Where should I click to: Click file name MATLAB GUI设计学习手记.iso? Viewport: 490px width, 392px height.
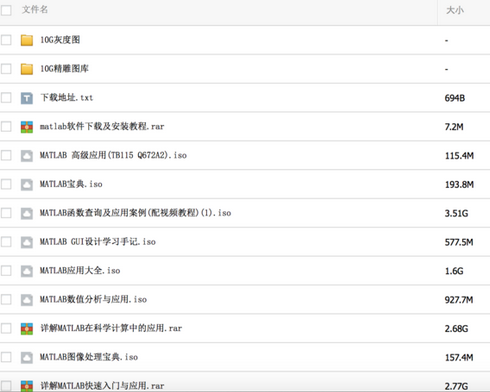click(x=98, y=242)
